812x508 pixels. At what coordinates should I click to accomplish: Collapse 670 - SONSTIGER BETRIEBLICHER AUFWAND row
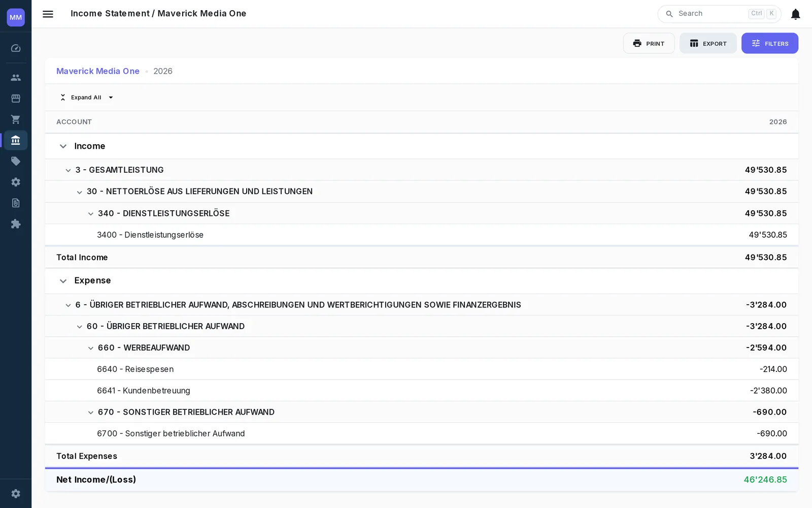click(90, 412)
